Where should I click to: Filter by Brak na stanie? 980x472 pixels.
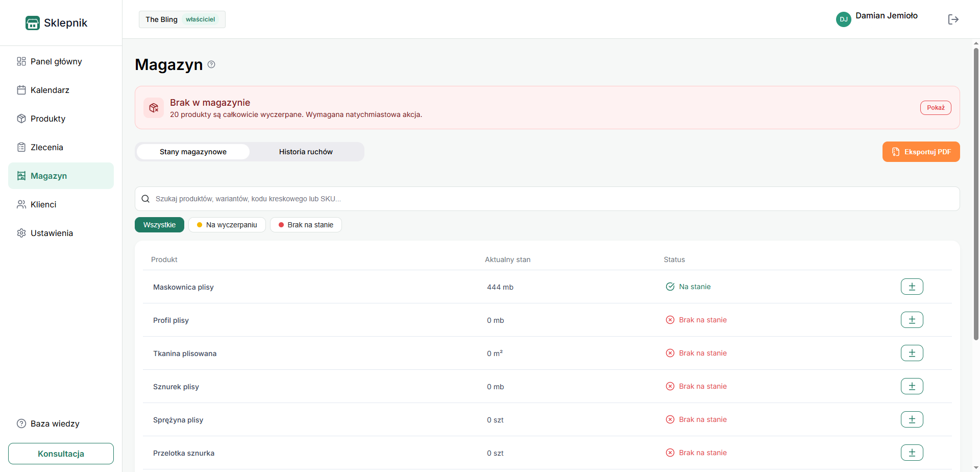(306, 225)
